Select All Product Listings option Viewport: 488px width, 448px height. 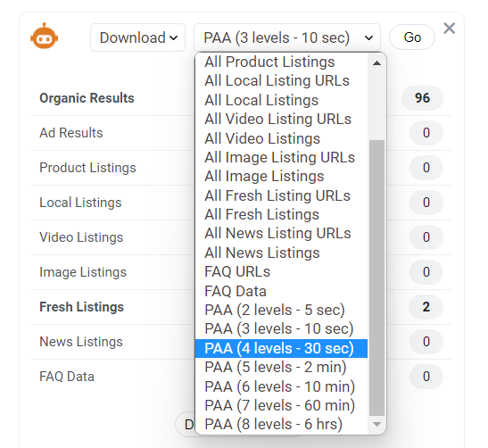tap(281, 62)
